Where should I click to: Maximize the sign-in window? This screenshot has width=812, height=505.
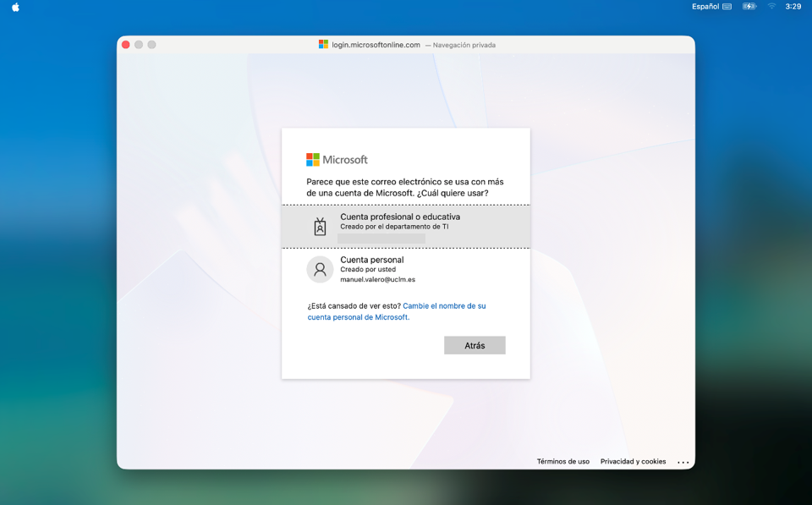click(x=152, y=45)
